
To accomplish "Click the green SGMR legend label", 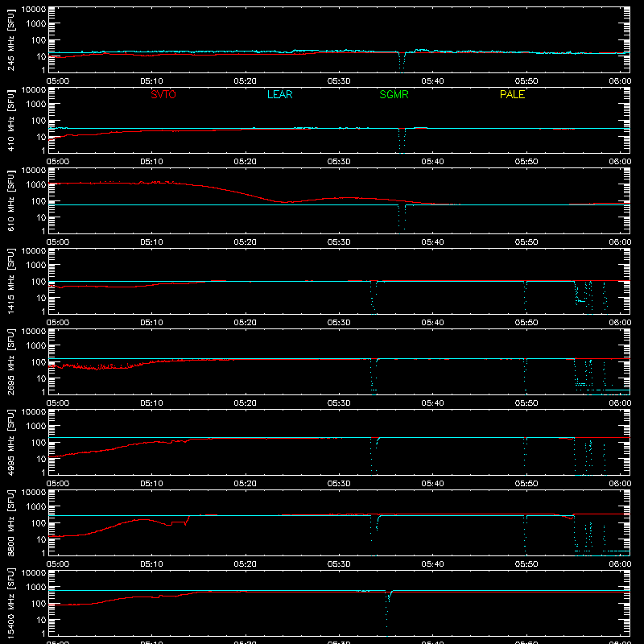I will [x=394, y=94].
